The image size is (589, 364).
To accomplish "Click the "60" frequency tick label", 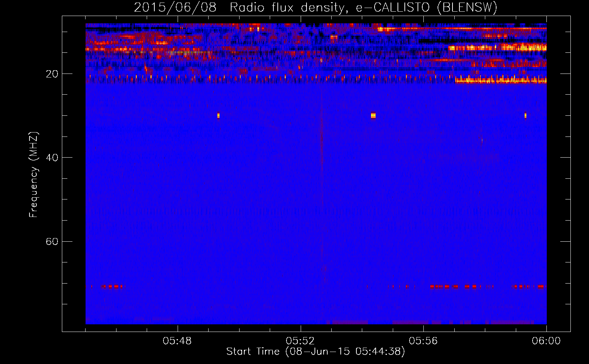I will tap(52, 241).
